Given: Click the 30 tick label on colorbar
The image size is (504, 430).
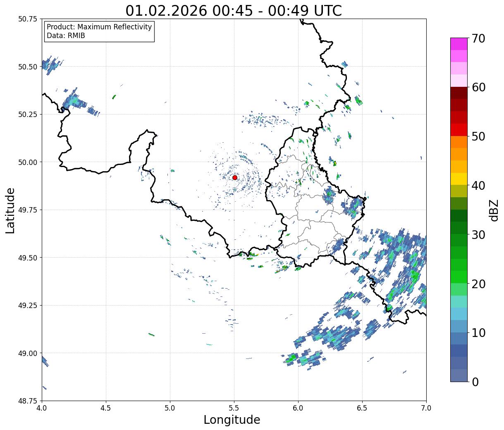Looking at the screenshot, I should [478, 234].
